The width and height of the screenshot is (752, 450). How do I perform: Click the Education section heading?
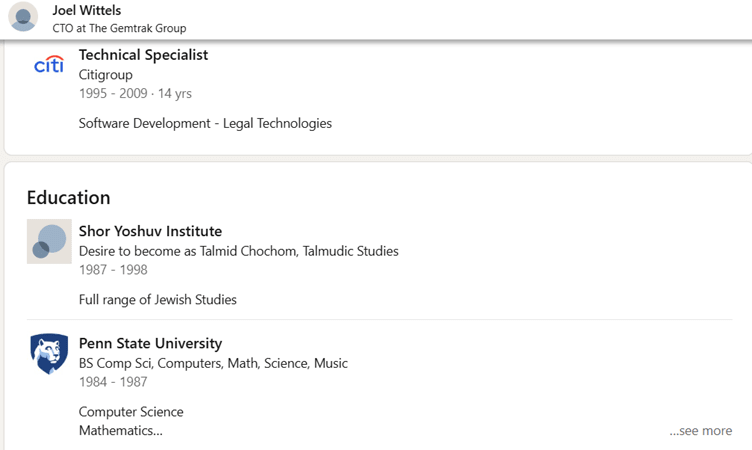tap(68, 197)
